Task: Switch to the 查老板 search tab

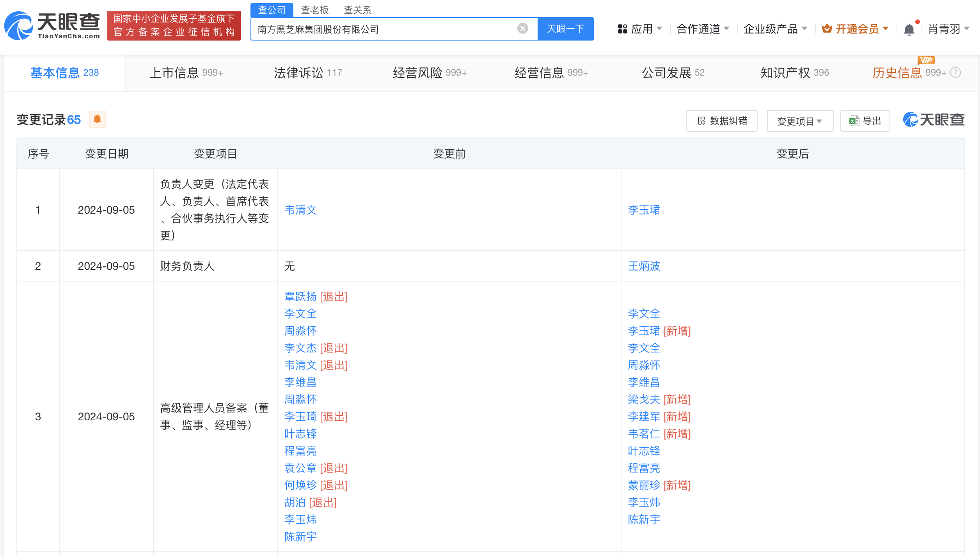Action: click(x=314, y=9)
